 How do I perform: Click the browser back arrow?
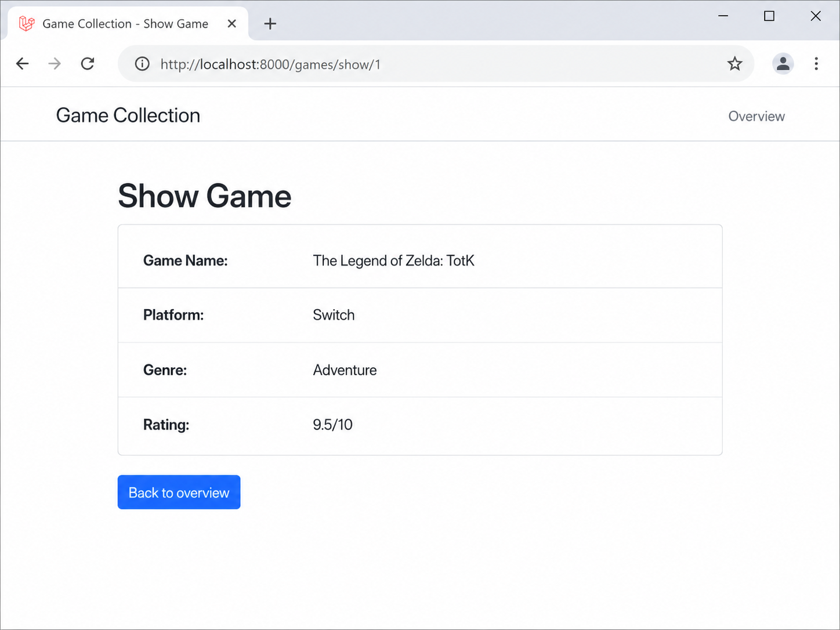pyautogui.click(x=22, y=64)
